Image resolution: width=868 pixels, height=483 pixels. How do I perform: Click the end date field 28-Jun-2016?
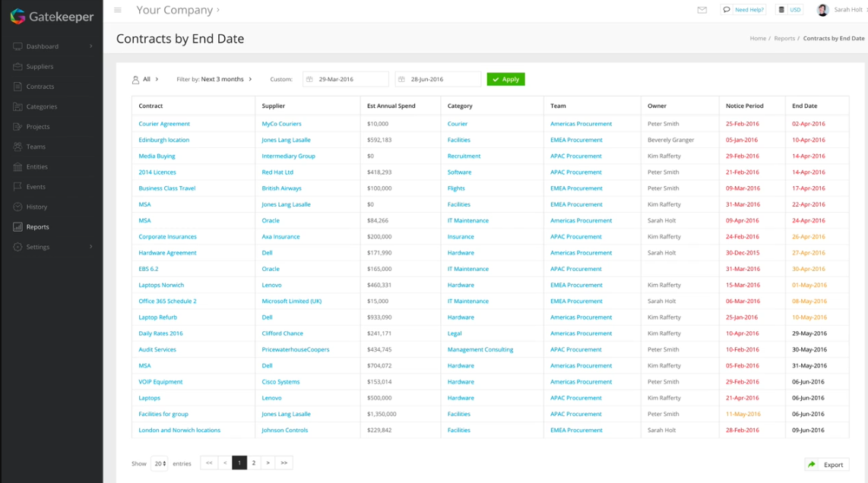tap(438, 79)
